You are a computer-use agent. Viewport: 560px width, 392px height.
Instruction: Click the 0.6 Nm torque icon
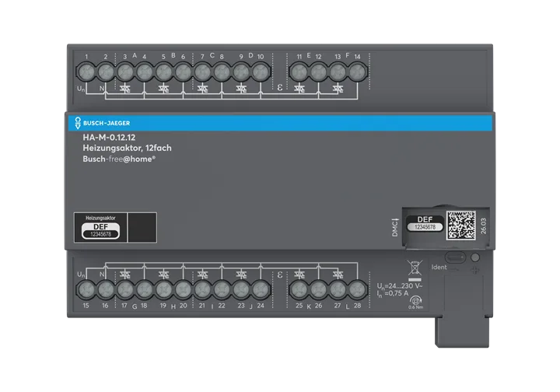pos(415,302)
